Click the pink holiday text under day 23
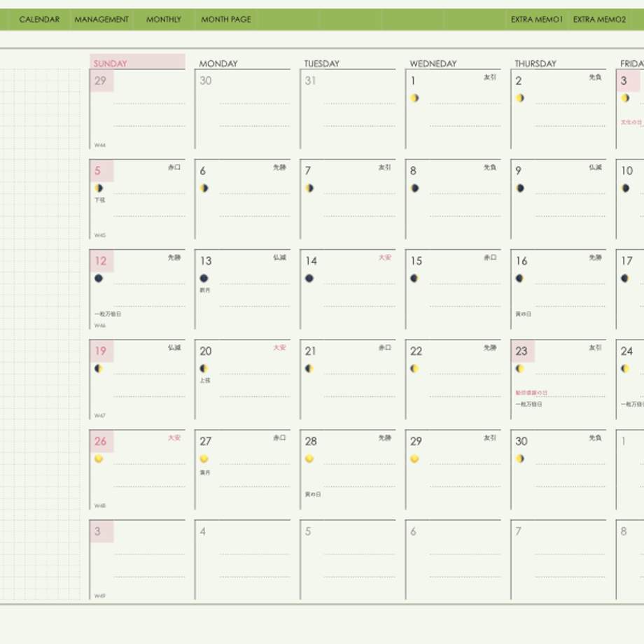The width and height of the screenshot is (644, 644). 531,393
